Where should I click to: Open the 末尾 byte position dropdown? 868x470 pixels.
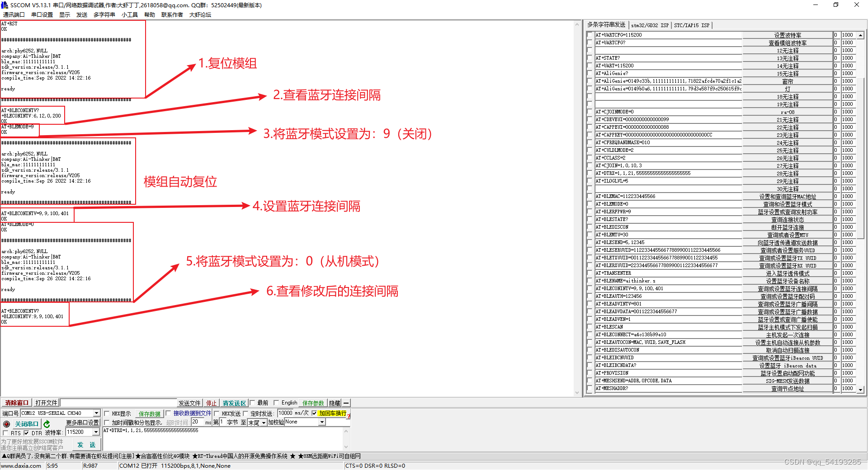point(264,423)
